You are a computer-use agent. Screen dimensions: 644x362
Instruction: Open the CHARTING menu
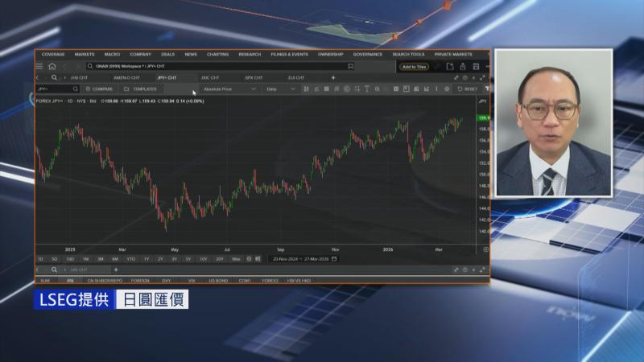pyautogui.click(x=217, y=55)
